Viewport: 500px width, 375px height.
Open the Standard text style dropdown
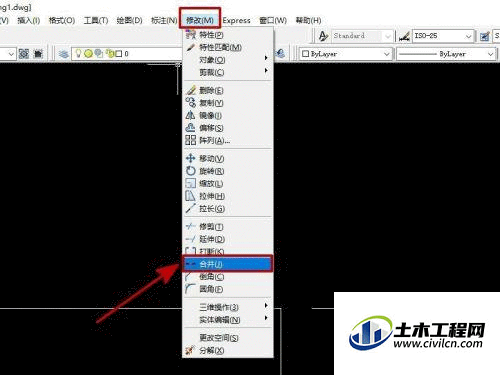tap(362, 36)
